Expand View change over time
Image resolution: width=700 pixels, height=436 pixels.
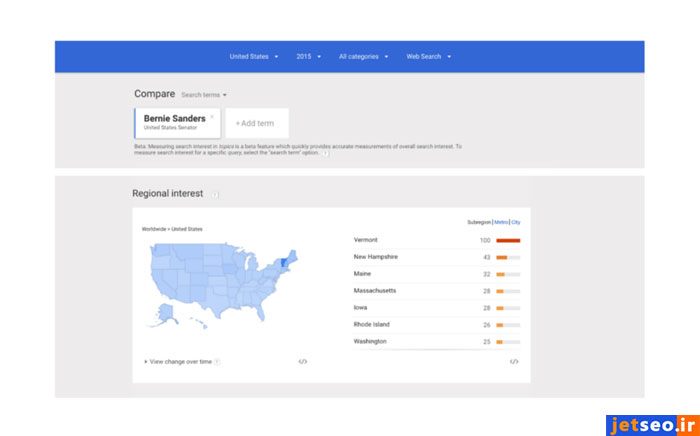[178, 361]
